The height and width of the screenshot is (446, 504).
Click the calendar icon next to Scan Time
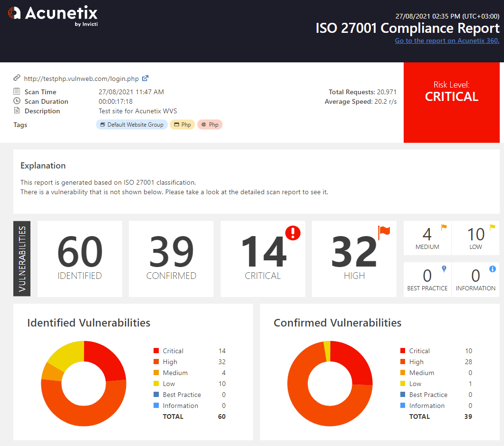17,91
